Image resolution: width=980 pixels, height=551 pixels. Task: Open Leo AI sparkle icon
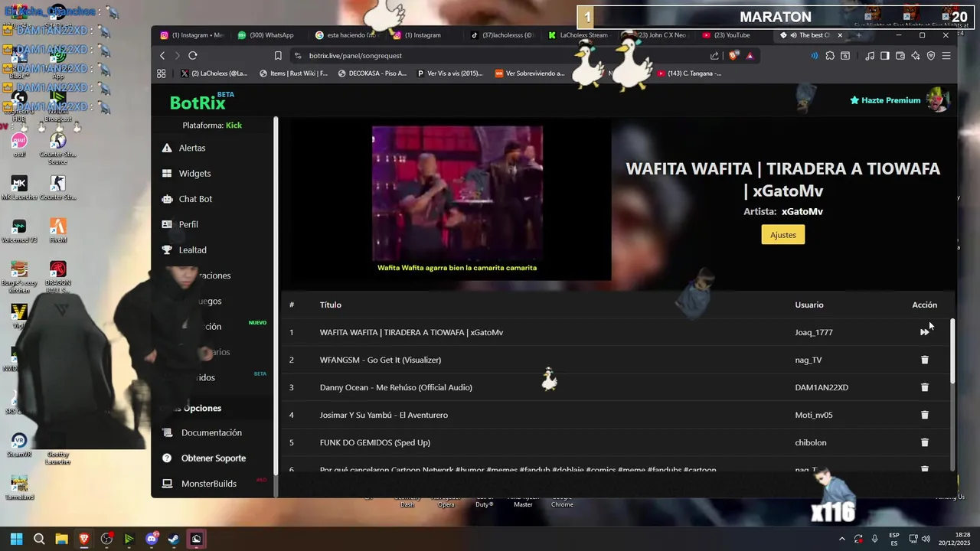click(916, 55)
